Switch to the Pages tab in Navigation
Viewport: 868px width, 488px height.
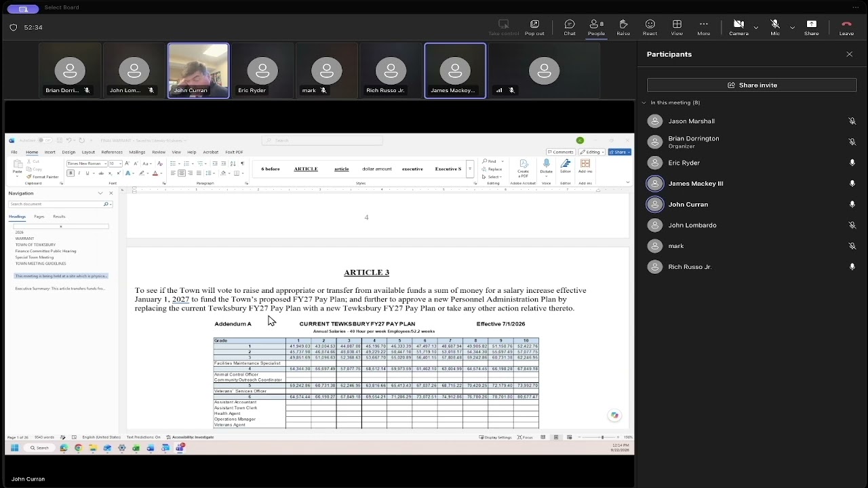click(x=39, y=217)
